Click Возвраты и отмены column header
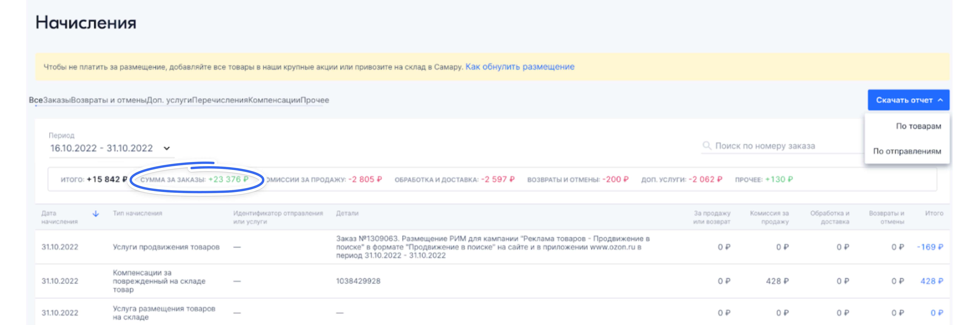This screenshot has width=980, height=325. click(x=886, y=217)
